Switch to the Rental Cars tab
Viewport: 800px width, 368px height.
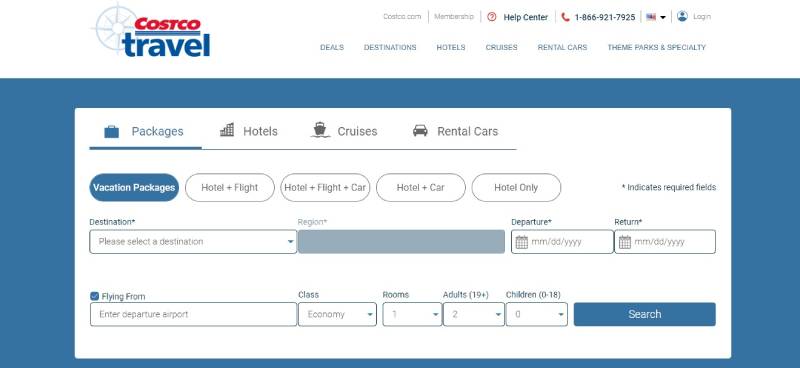[x=456, y=131]
